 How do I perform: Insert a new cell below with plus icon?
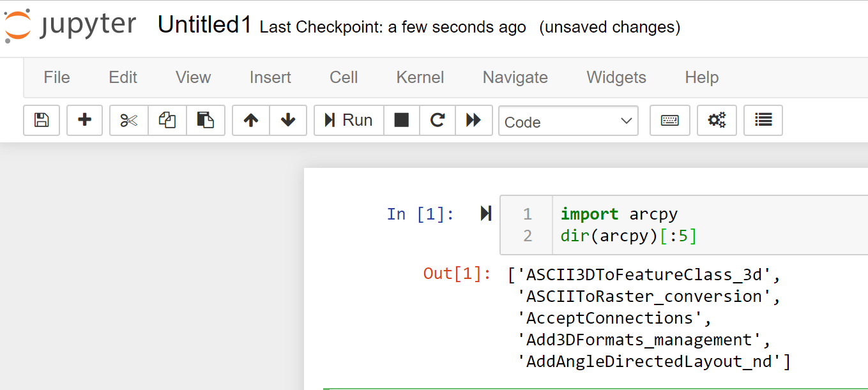click(x=84, y=120)
